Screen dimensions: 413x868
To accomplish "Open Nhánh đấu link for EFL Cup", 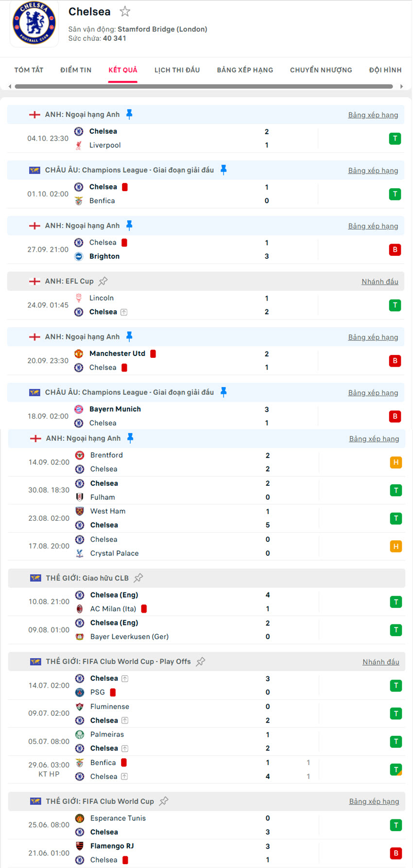I will click(379, 282).
